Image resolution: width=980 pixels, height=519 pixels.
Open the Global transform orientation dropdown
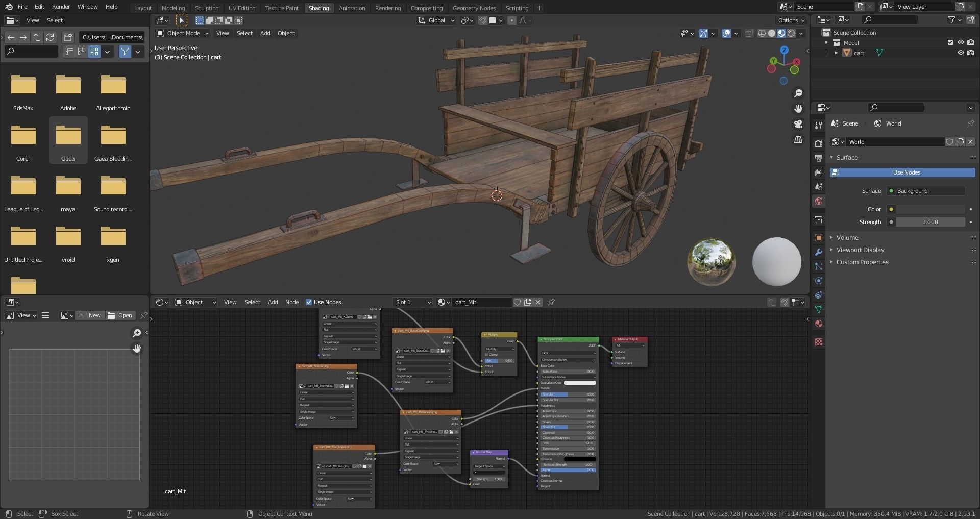coord(436,20)
